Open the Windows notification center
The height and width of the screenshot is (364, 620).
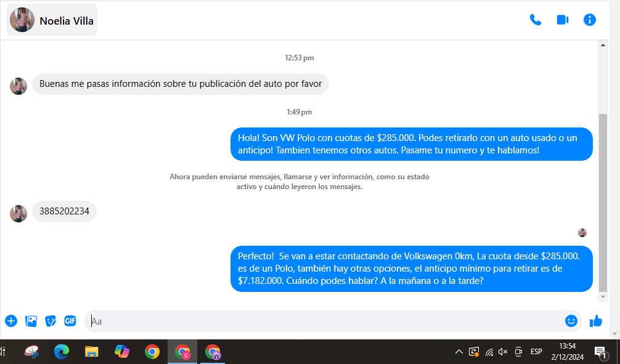600,352
